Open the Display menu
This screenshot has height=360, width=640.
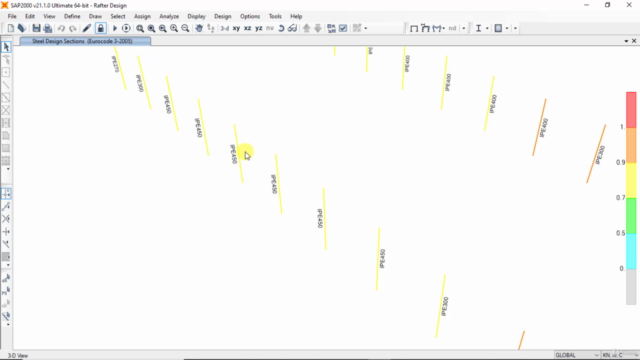tap(196, 16)
